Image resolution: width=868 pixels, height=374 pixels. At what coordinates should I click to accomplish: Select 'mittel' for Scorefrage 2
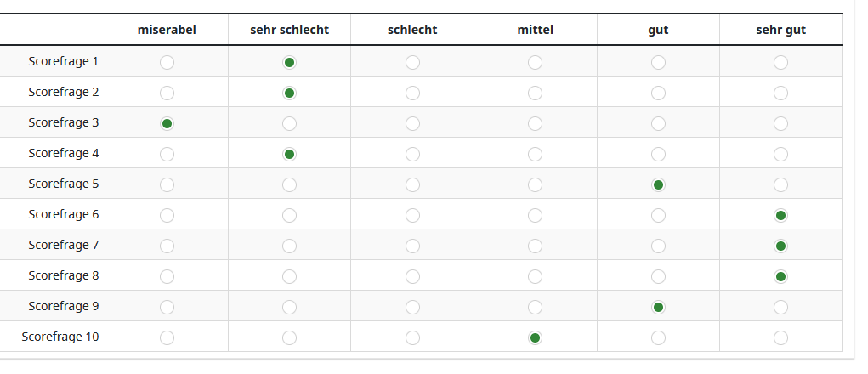535,93
